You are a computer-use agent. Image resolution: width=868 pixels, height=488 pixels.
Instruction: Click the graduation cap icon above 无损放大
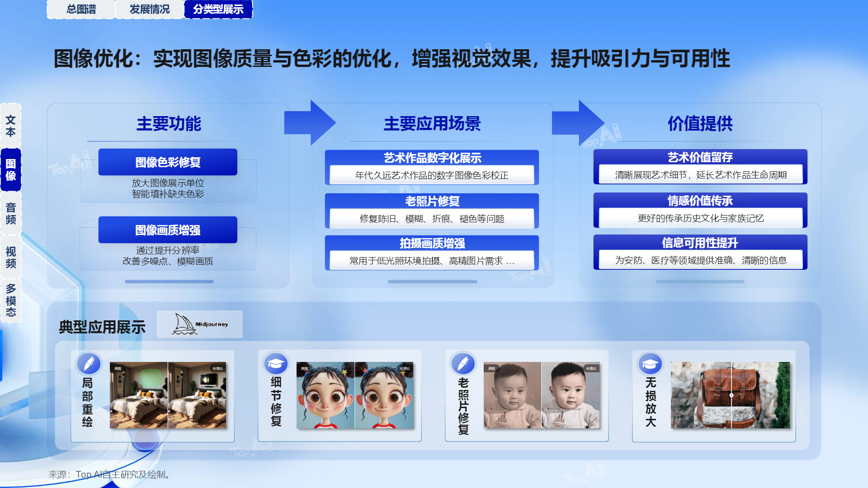click(x=650, y=363)
